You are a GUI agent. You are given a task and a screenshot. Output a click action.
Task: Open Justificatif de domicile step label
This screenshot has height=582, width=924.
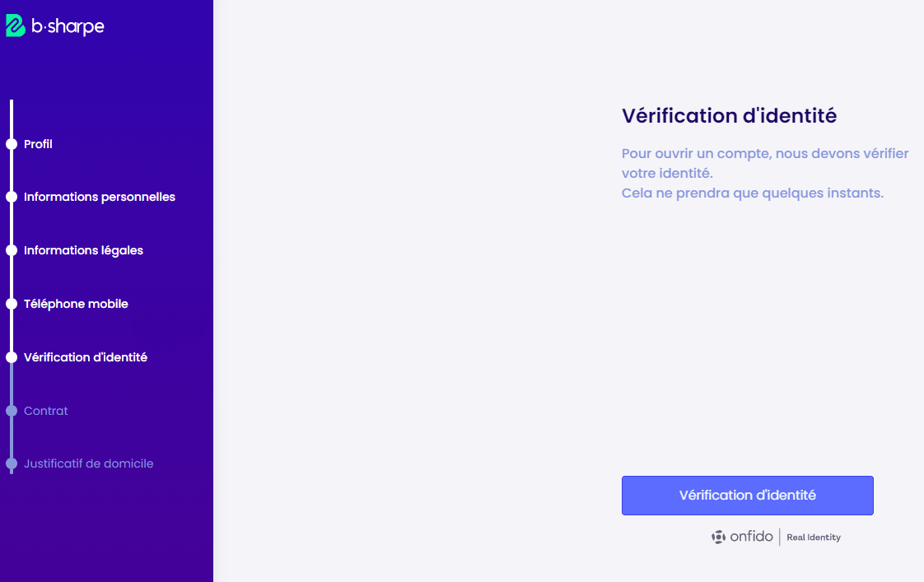[x=88, y=463]
